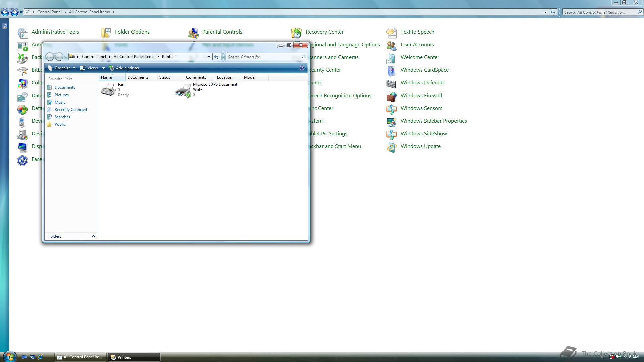Image resolution: width=644 pixels, height=362 pixels.
Task: Click the help icon in Printers toolbar
Action: click(x=302, y=68)
